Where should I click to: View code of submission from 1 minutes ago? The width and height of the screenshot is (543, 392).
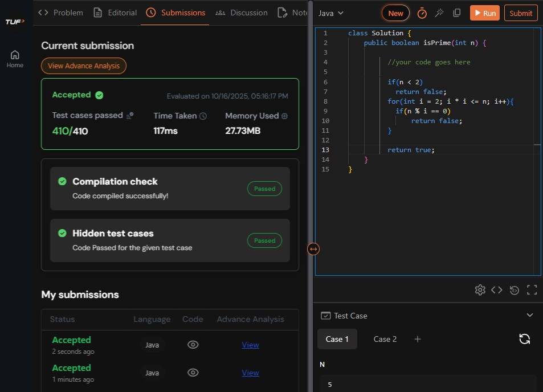tap(193, 373)
